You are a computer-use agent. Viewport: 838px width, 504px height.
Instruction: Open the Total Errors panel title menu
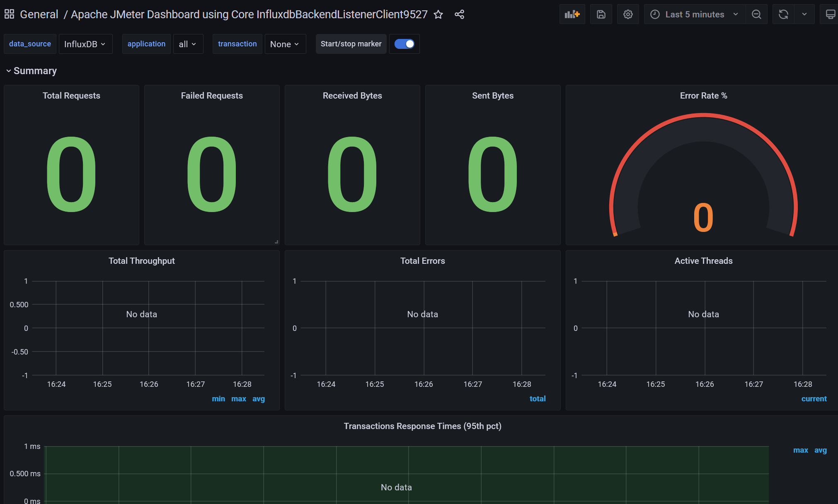click(x=423, y=261)
